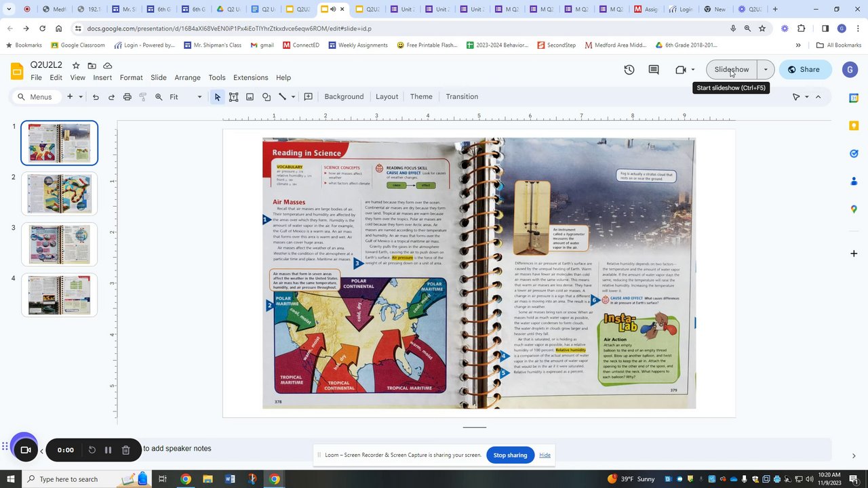Open the Format menu
This screenshot has width=868, height=488.
[131, 77]
